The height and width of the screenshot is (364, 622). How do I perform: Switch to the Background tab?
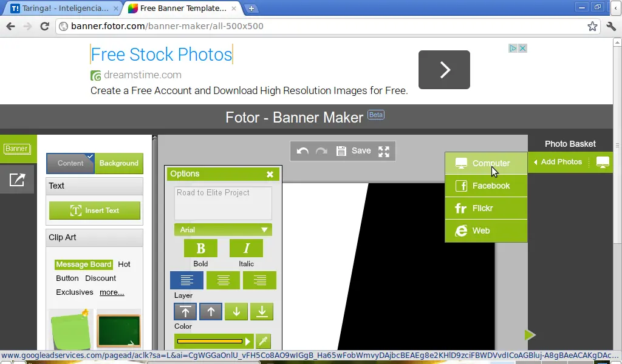pos(119,163)
